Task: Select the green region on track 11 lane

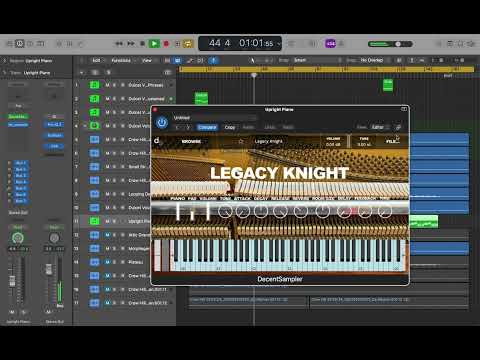Action: coord(424,222)
